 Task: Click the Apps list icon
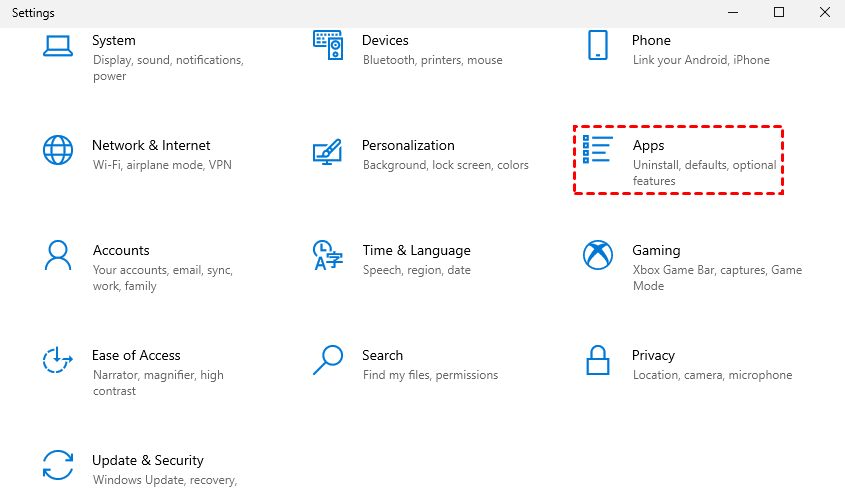(x=598, y=151)
